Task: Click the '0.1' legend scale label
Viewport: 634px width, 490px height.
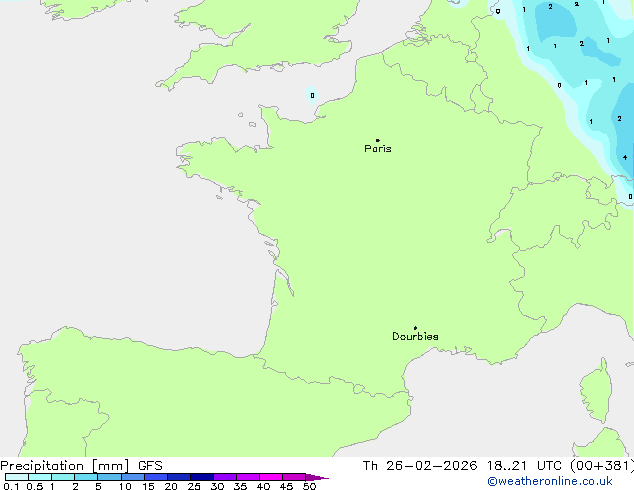Action: (x=11, y=486)
